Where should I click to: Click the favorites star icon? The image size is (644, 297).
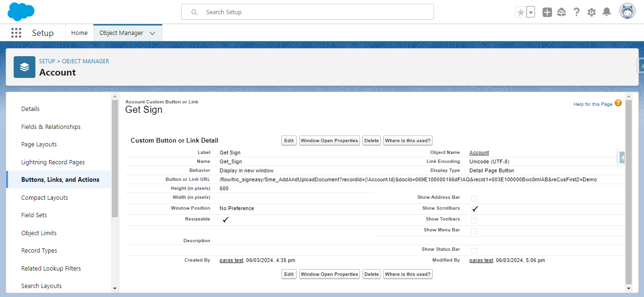(x=521, y=12)
